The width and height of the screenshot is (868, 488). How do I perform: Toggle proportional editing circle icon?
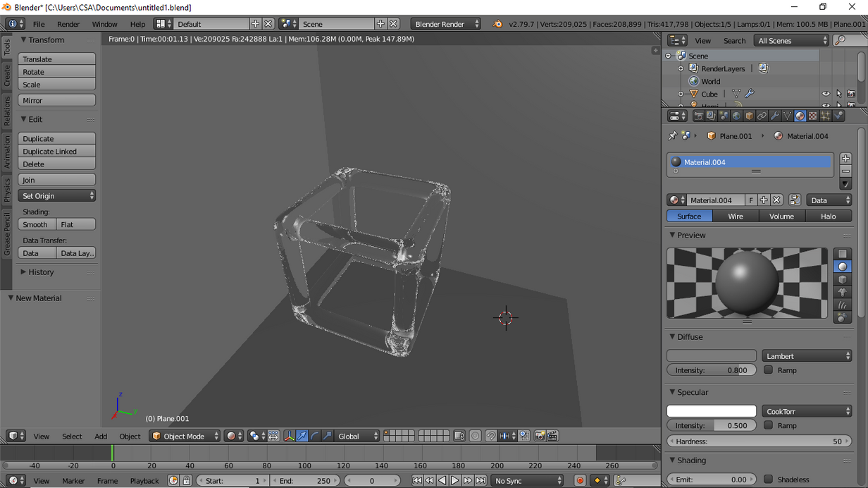pyautogui.click(x=476, y=436)
